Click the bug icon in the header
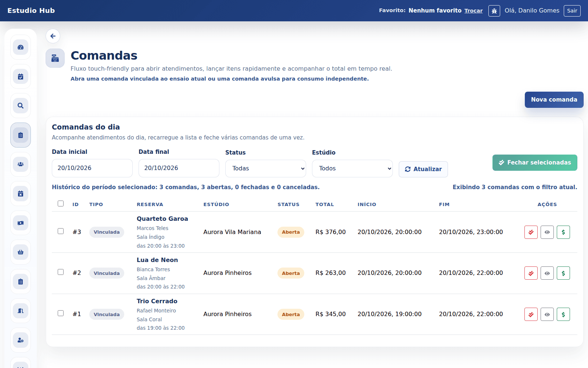The width and height of the screenshot is (588, 368). coord(494,11)
